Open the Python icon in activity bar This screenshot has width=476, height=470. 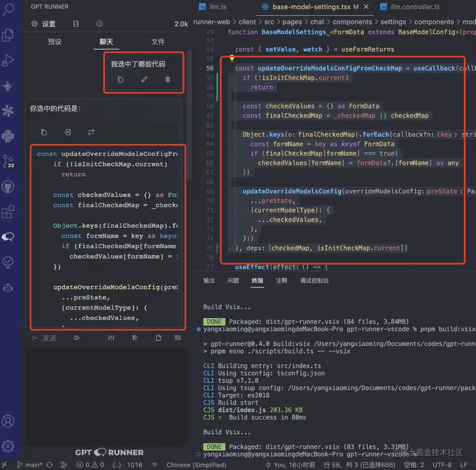tap(8, 136)
